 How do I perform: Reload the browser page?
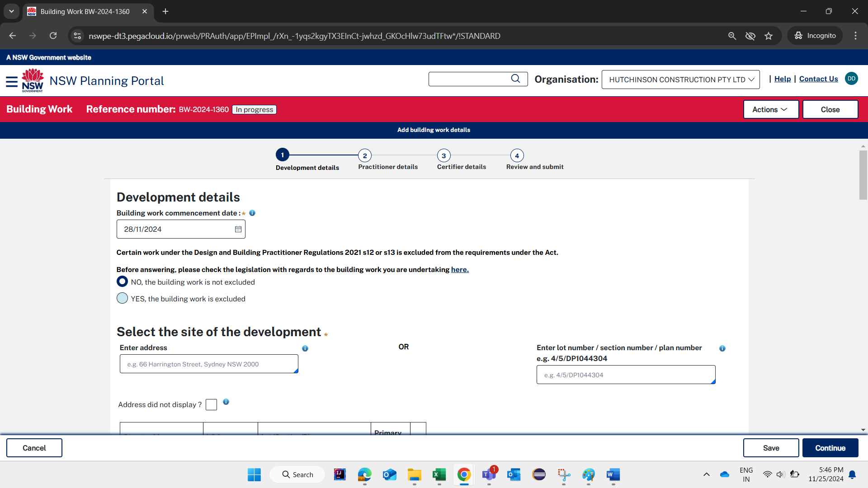point(53,36)
